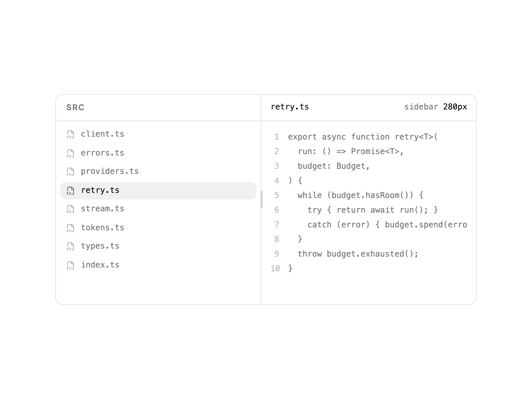The image size is (532, 399).
Task: Click the file icon beside index.ts
Action: point(70,265)
